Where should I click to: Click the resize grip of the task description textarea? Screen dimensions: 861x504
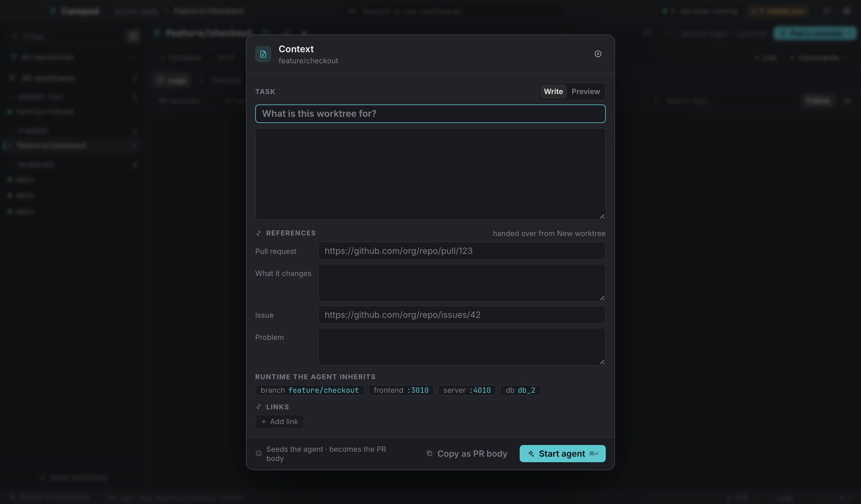pos(602,216)
